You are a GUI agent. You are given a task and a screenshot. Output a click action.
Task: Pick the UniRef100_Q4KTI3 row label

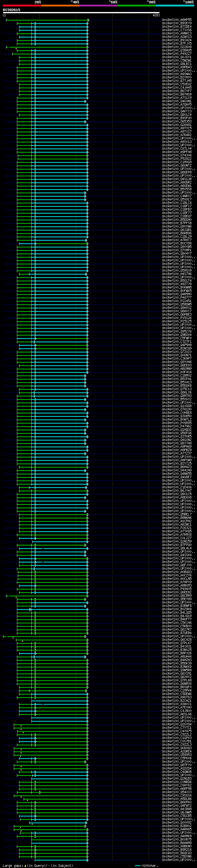point(177,111)
